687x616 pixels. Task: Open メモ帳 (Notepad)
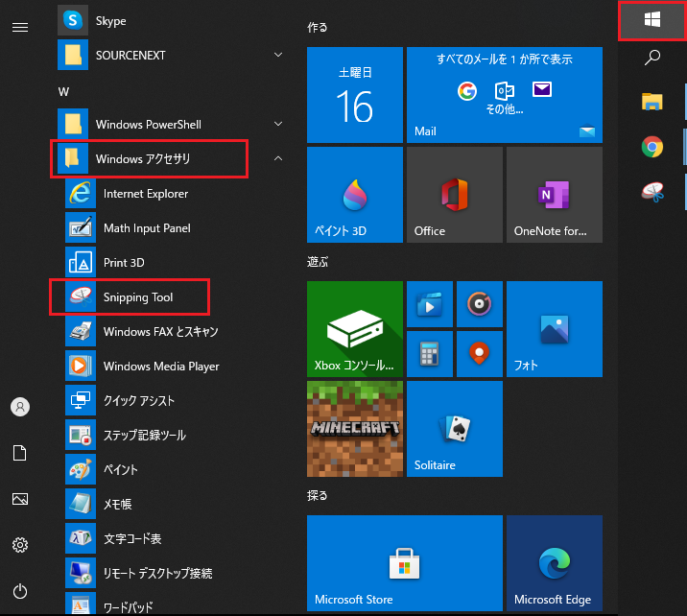pos(176,504)
